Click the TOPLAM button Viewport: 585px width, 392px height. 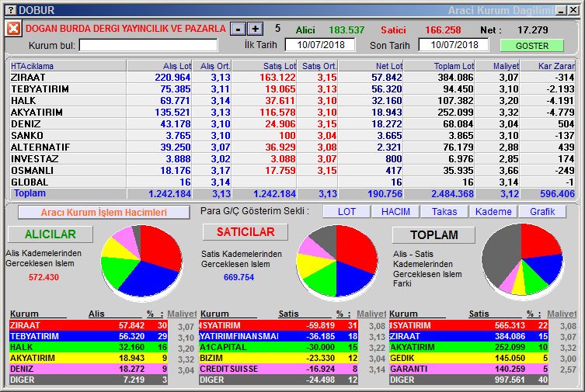(434, 234)
